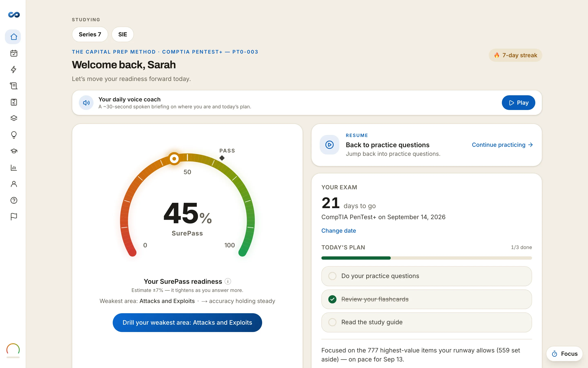Open the scroll study guide sidebar icon
Viewport: 588px width, 368px height.
point(14,86)
